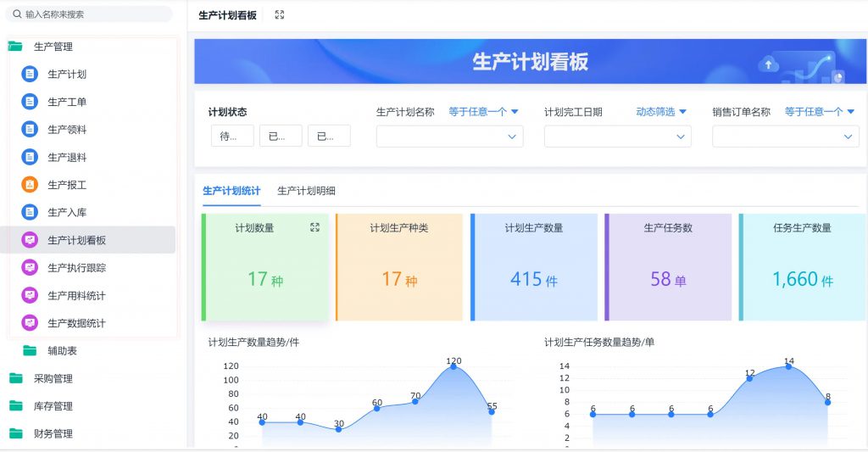
Task: Open 等于任意一个 operator for 生产计划名称
Action: [x=483, y=112]
